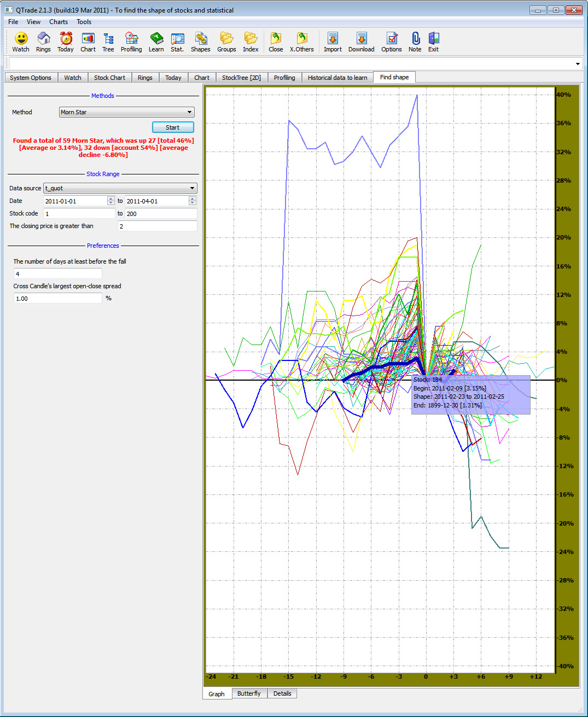588x717 pixels.
Task: Select the Rings tool icon
Action: [x=43, y=38]
